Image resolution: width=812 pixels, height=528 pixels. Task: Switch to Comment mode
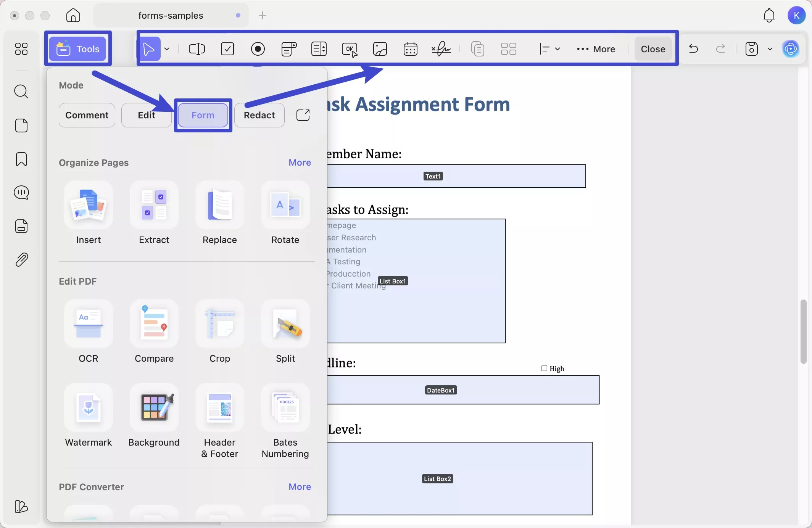point(87,115)
